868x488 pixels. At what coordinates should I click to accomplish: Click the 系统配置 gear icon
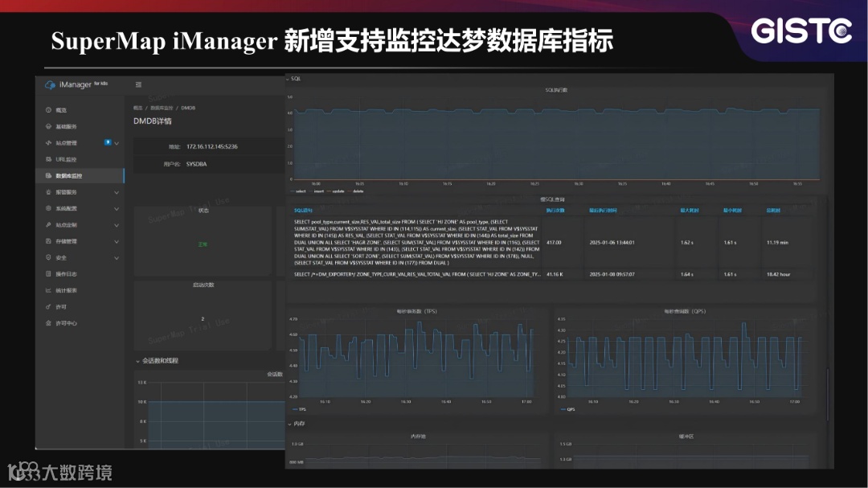[x=49, y=208]
